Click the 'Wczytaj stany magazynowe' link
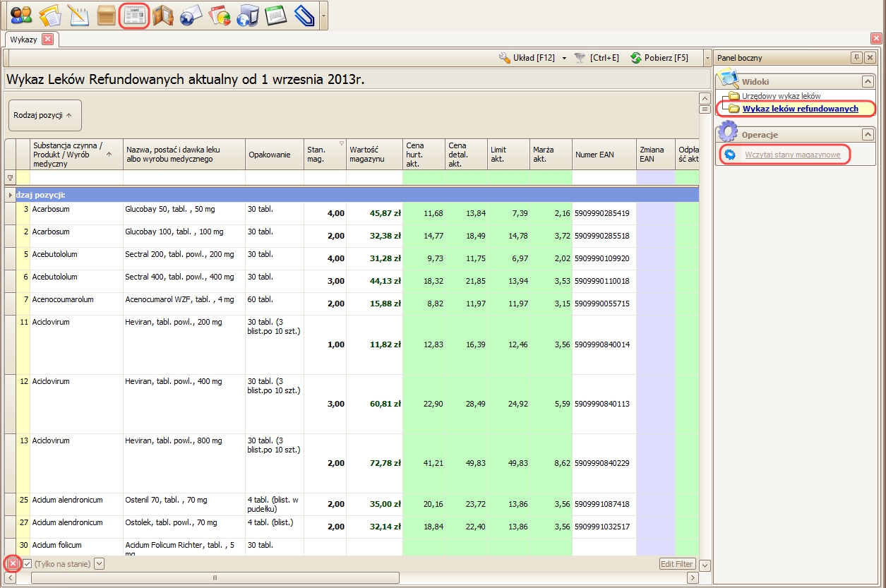The image size is (886, 588). (792, 154)
